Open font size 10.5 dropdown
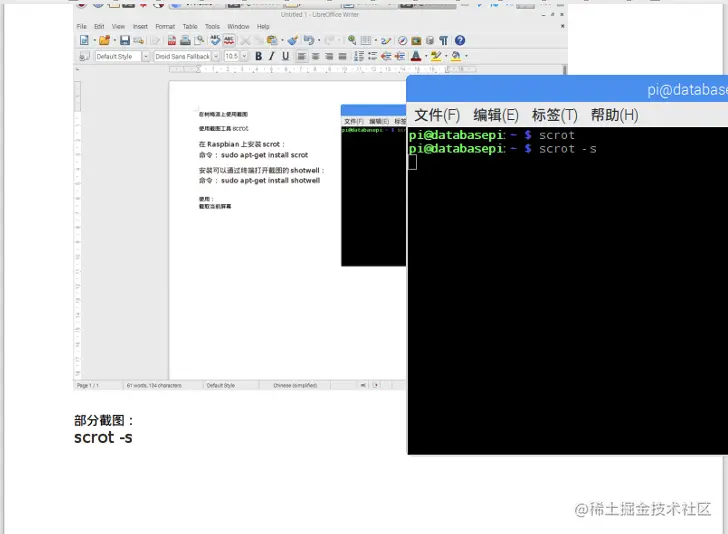The width and height of the screenshot is (728, 534). (245, 56)
